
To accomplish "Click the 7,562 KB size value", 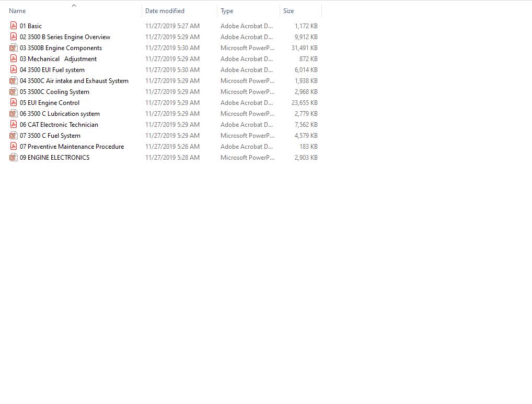I will tap(306, 124).
